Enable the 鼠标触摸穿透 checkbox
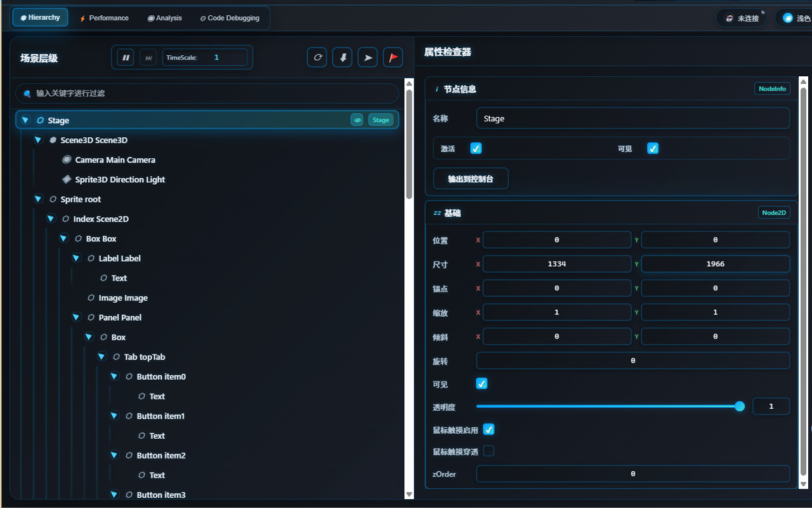The image size is (812, 508). (488, 451)
